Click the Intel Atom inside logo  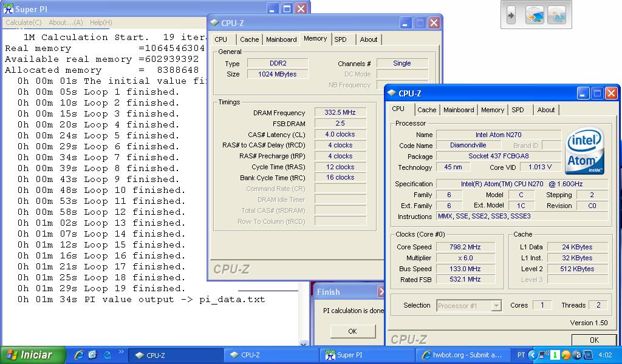point(585,151)
